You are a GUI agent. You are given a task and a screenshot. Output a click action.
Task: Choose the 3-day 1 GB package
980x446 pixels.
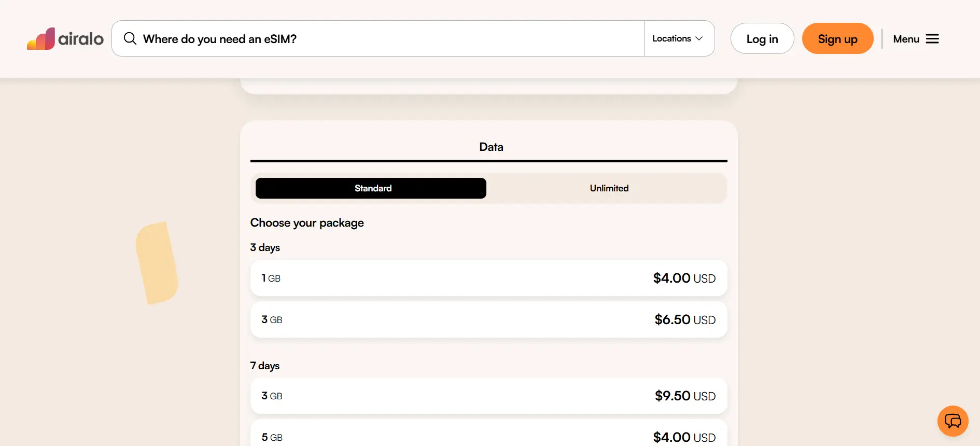488,278
